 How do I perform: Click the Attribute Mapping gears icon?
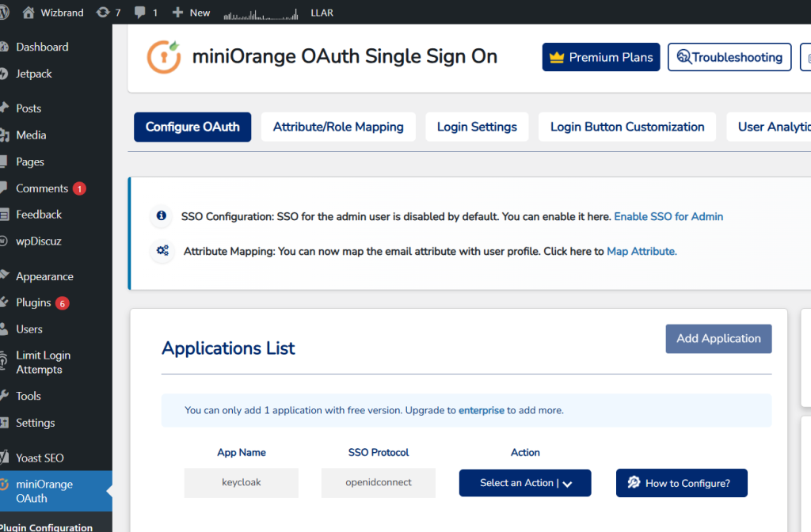(x=162, y=251)
